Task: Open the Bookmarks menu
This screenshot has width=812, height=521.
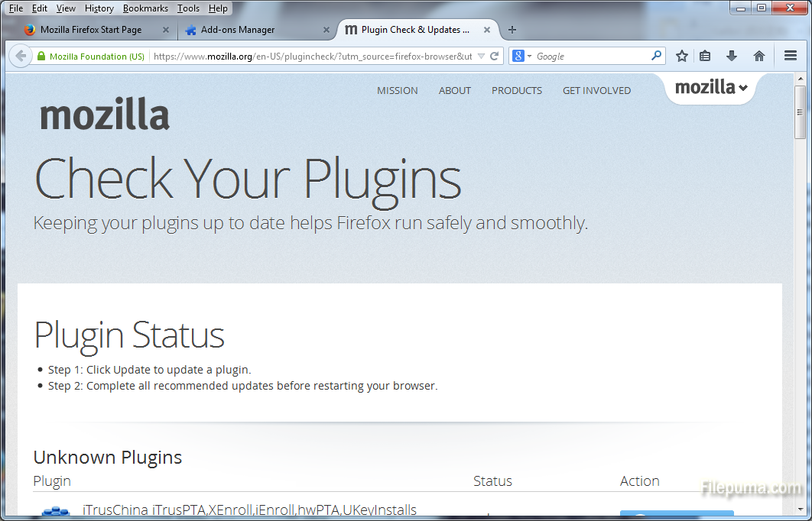Action: click(145, 8)
